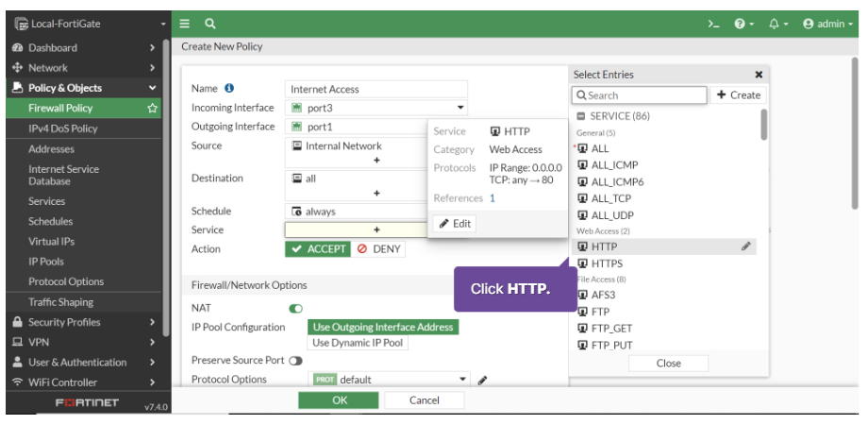The height and width of the screenshot is (425, 868).
Task: Choose Use Outgoing Interface Address
Action: coord(383,327)
